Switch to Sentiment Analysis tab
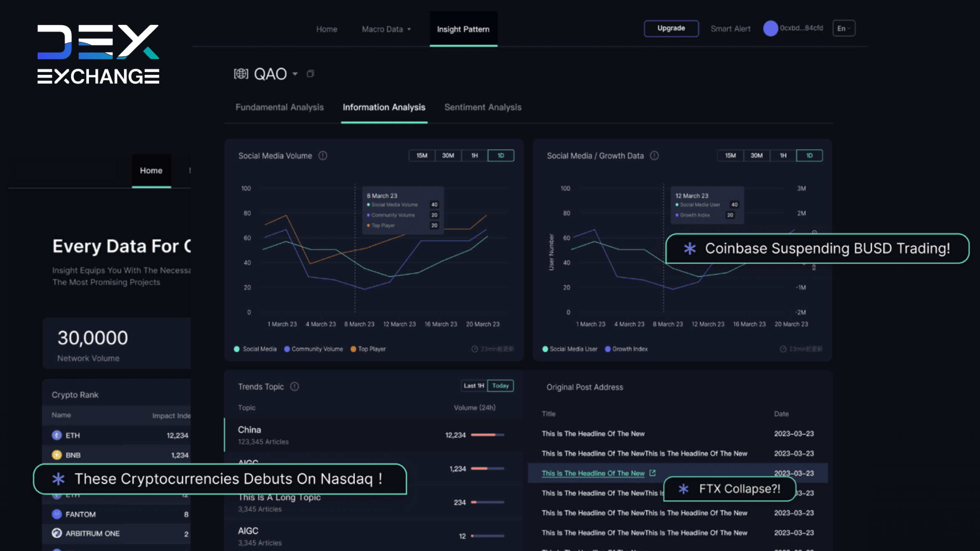980x551 pixels. coord(483,107)
